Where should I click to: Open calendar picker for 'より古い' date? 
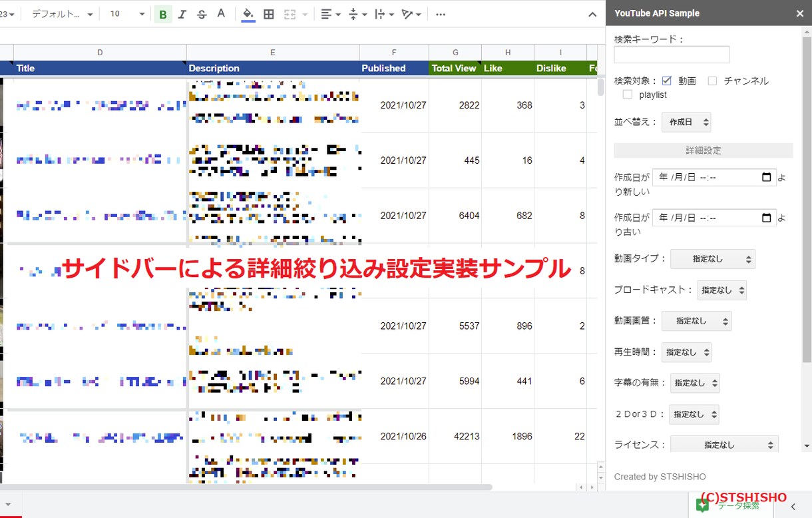[x=767, y=218]
